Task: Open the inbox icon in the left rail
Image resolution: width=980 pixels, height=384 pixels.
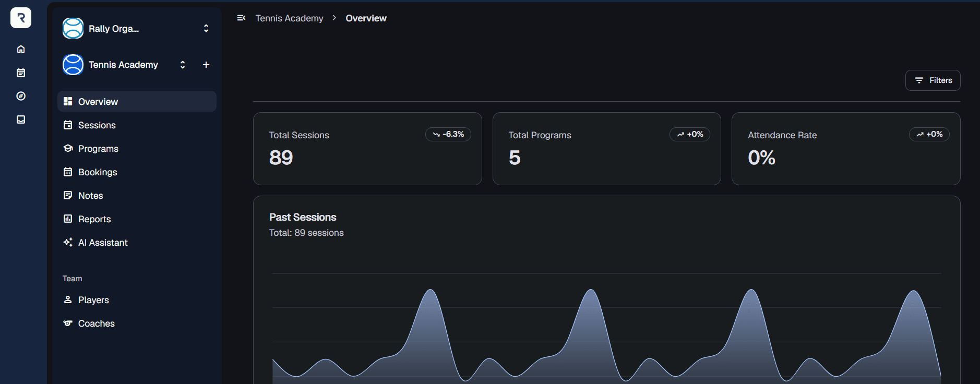Action: click(21, 119)
